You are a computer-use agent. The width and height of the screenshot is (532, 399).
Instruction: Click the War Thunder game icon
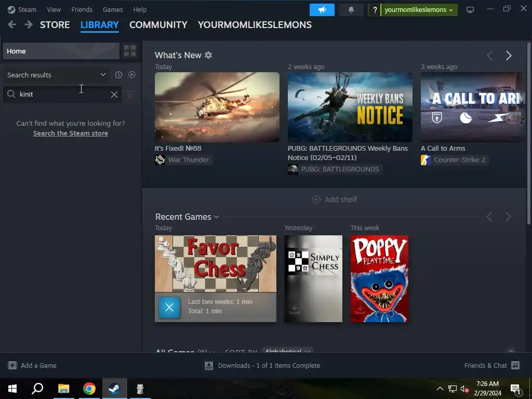160,160
